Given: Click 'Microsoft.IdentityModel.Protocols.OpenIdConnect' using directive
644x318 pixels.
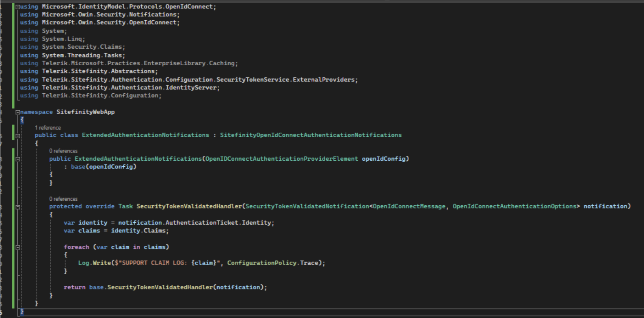Looking at the screenshot, I should click(128, 7).
